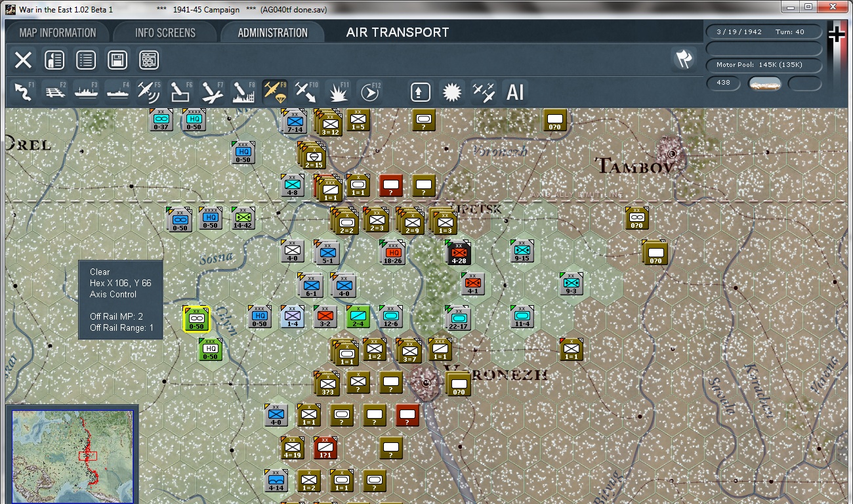Click the X icon in administration row

[23, 60]
